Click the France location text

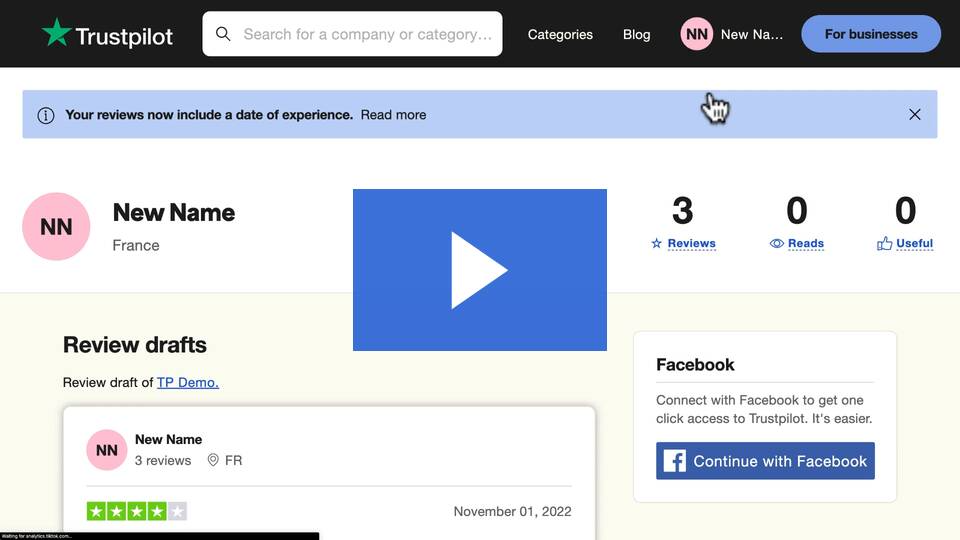pyautogui.click(x=136, y=246)
